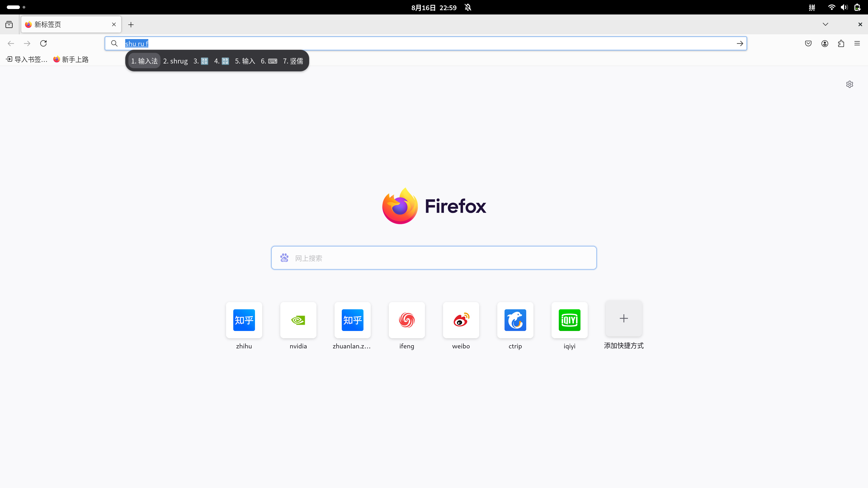Expand the list all tabs chevron
The image size is (868, 488).
(x=826, y=24)
